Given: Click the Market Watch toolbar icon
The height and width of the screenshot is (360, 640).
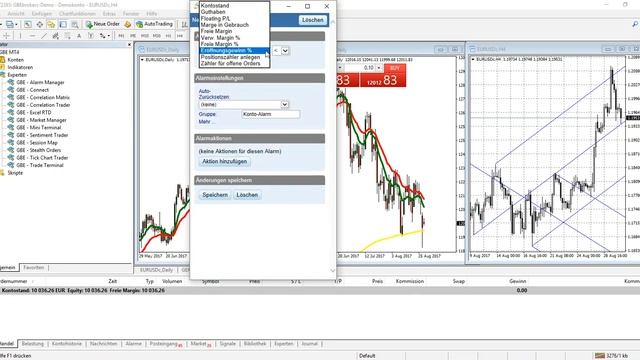Looking at the screenshot, I should [27, 24].
